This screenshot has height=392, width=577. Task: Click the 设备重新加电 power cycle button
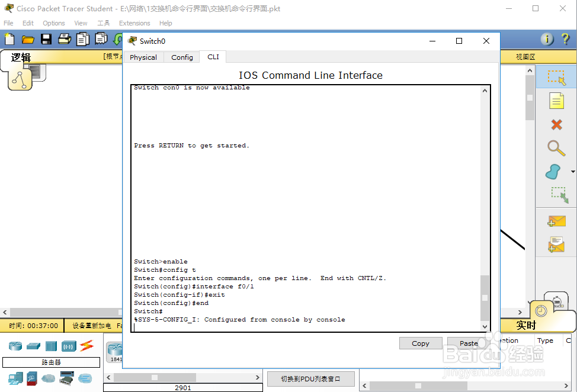pos(92,326)
